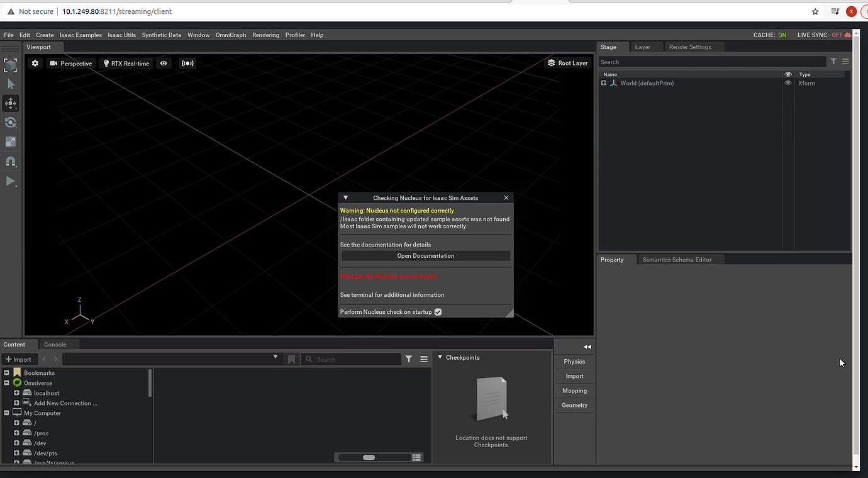Select the Move tool in left toolbar
868x478 pixels.
tap(11, 103)
